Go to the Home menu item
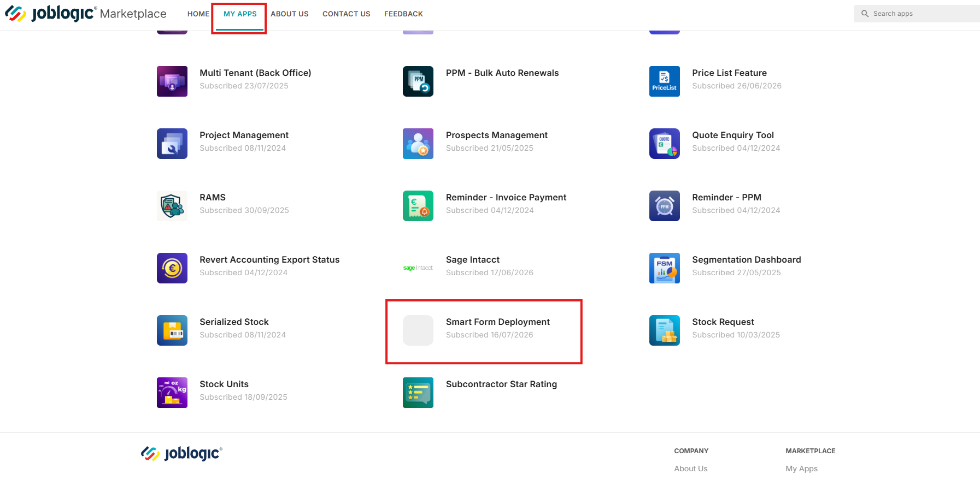This screenshot has width=980, height=480. pos(198,14)
